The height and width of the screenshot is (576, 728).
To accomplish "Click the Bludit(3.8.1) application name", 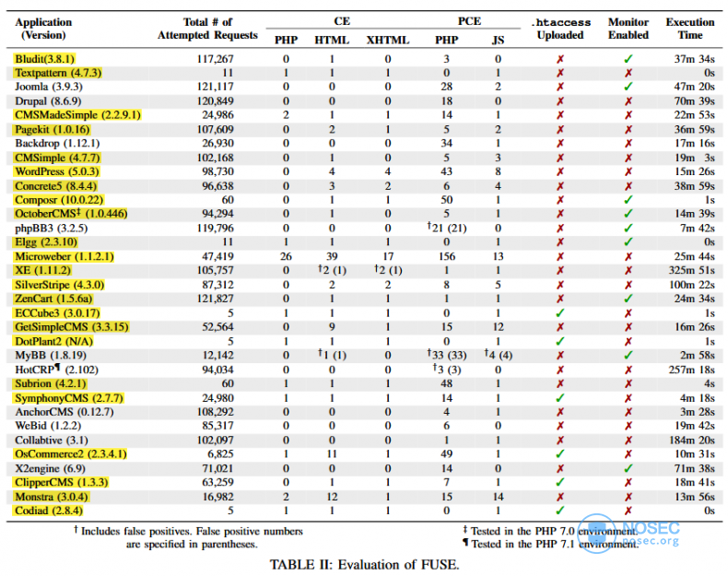I will (x=44, y=59).
